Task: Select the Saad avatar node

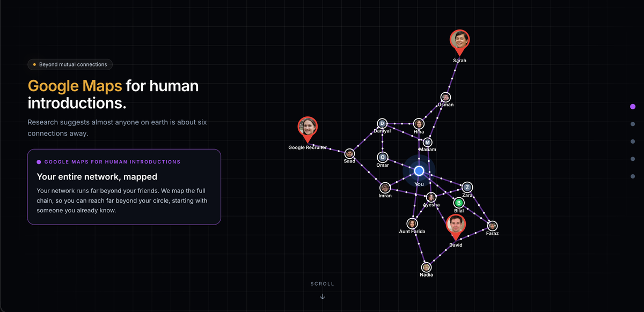Action: [x=349, y=153]
